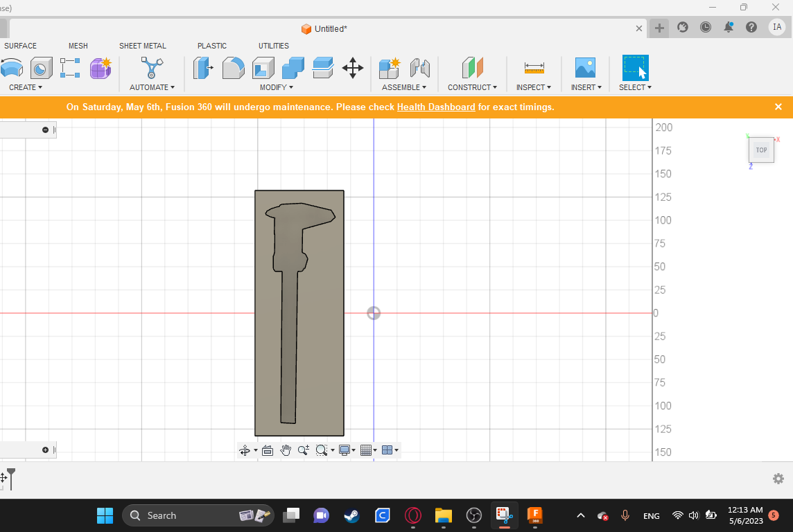Click the Joint tool in Assemble
Screen dimensions: 793x532
pos(420,68)
